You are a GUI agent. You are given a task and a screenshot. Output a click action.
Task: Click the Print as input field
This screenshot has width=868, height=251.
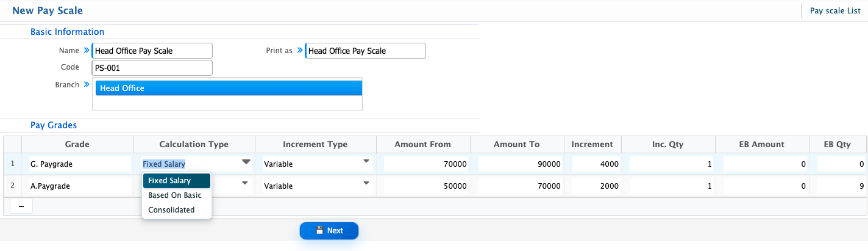365,51
